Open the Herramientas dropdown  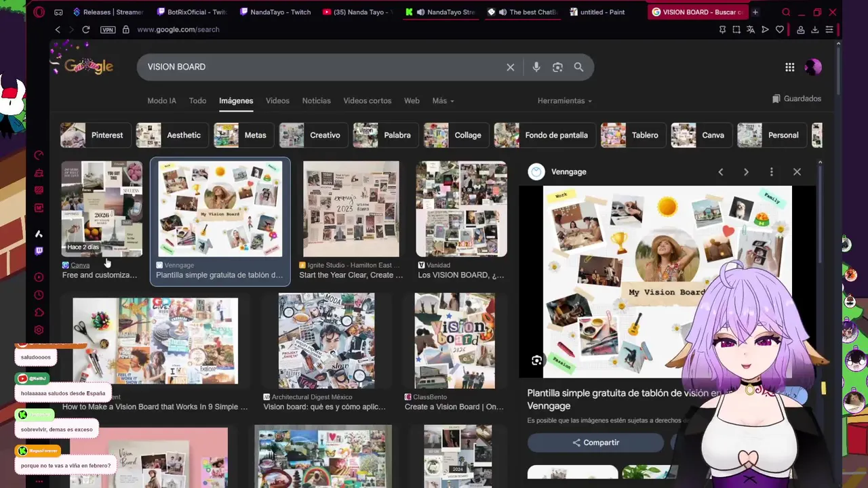(564, 101)
